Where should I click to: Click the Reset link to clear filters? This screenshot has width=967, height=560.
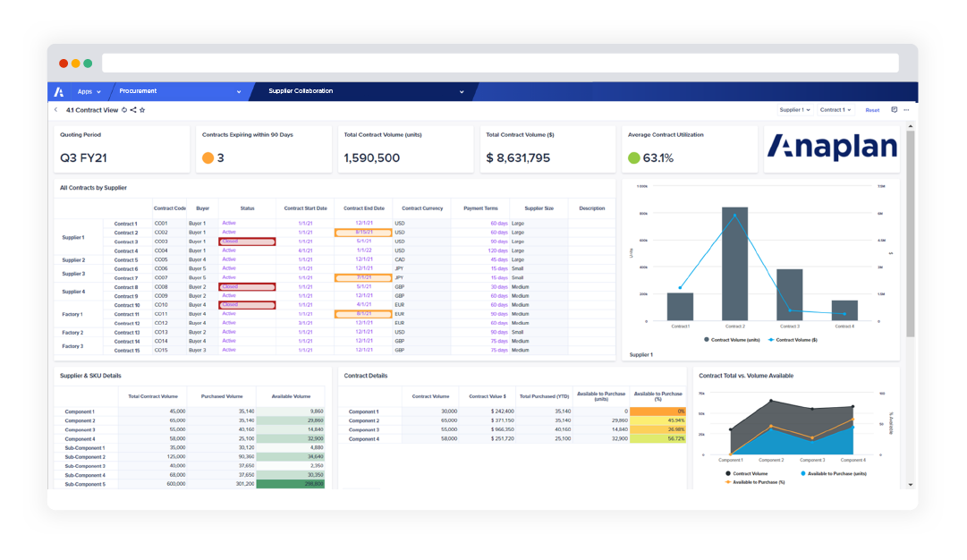tap(872, 109)
